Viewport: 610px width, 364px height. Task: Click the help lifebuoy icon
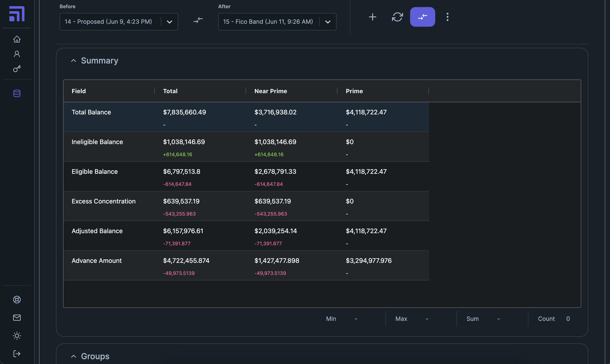[x=17, y=300]
